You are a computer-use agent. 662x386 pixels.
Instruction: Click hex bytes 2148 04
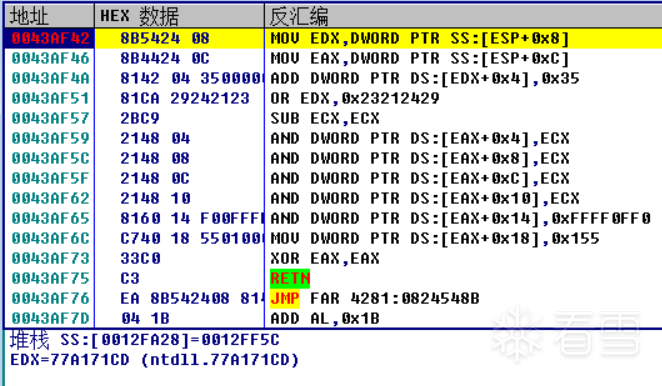point(155,138)
